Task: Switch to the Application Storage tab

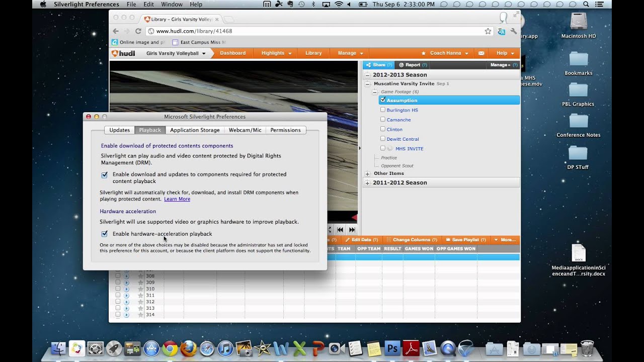Action: click(x=195, y=130)
